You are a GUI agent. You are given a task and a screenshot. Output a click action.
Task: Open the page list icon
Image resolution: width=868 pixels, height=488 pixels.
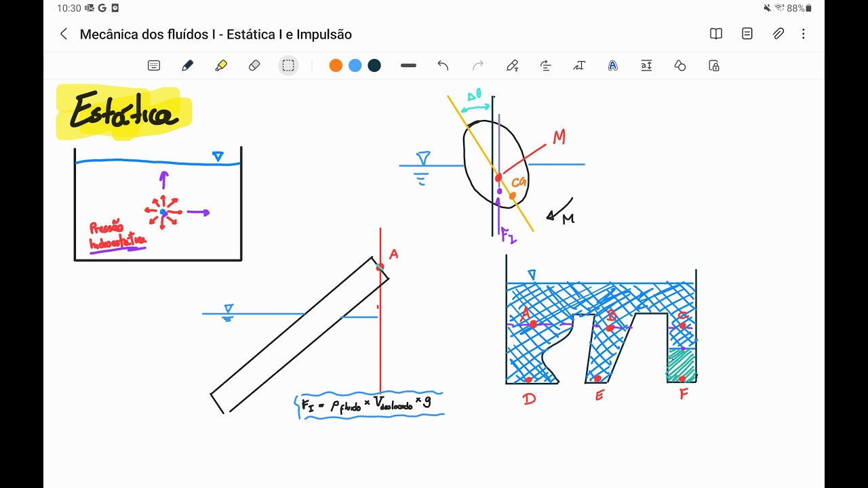[x=747, y=34]
